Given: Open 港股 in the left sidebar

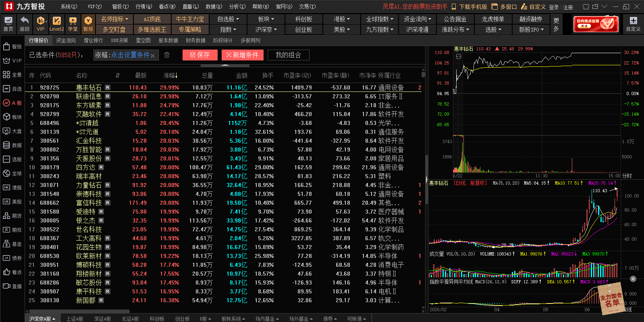Looking at the screenshot, I should (12, 187).
